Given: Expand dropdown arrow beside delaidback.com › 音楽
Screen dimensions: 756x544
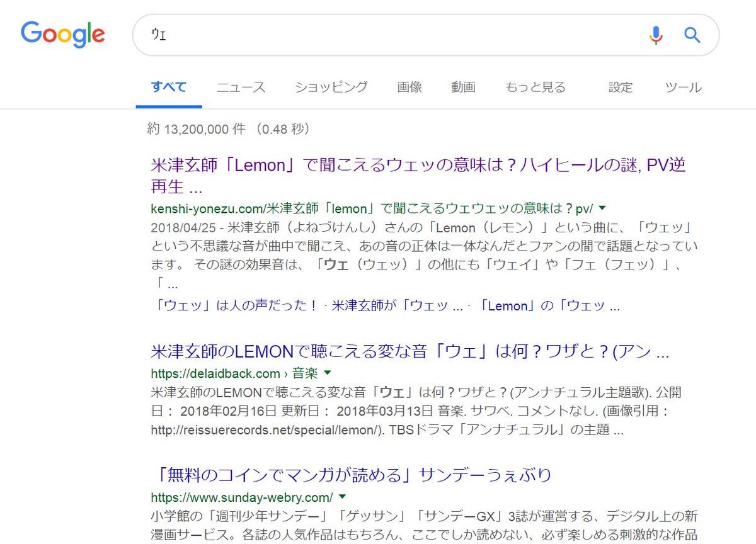Looking at the screenshot, I should coord(327,372).
